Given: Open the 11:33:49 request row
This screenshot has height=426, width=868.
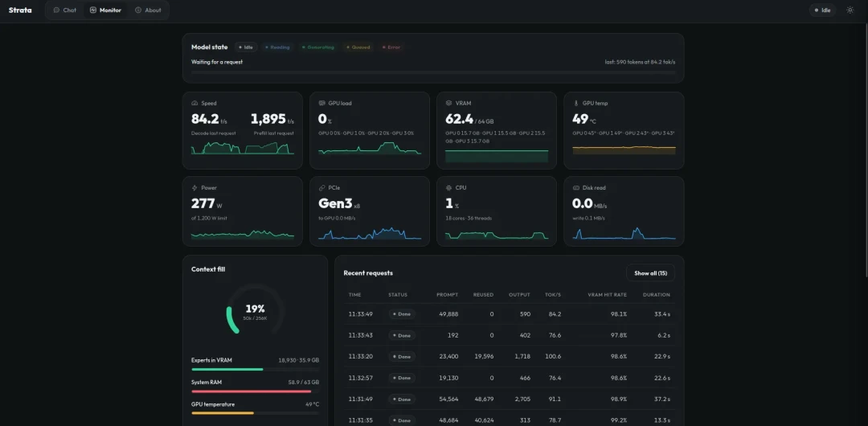Looking at the screenshot, I should (510, 314).
